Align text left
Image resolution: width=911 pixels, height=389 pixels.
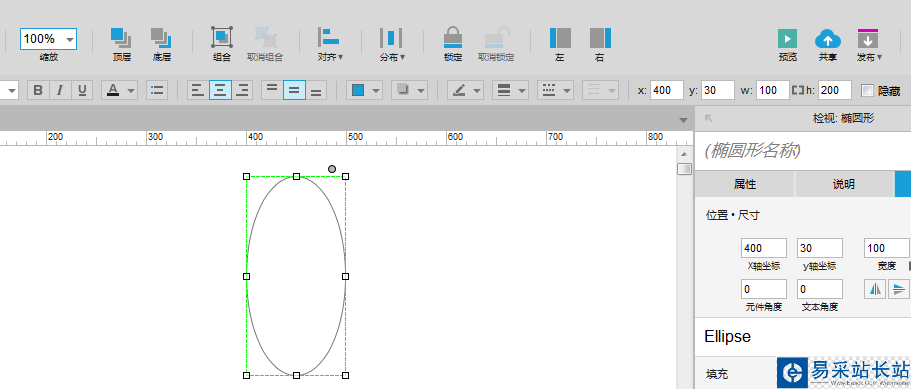[198, 90]
